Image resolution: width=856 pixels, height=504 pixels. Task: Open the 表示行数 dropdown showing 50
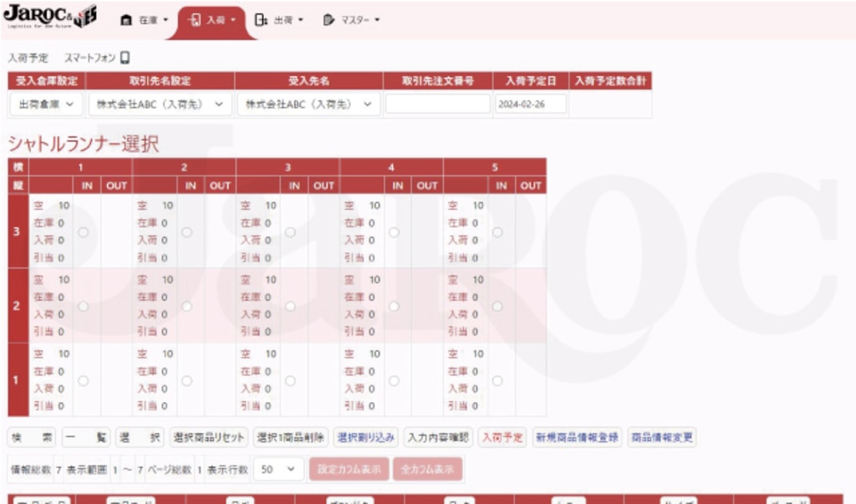coord(278,470)
